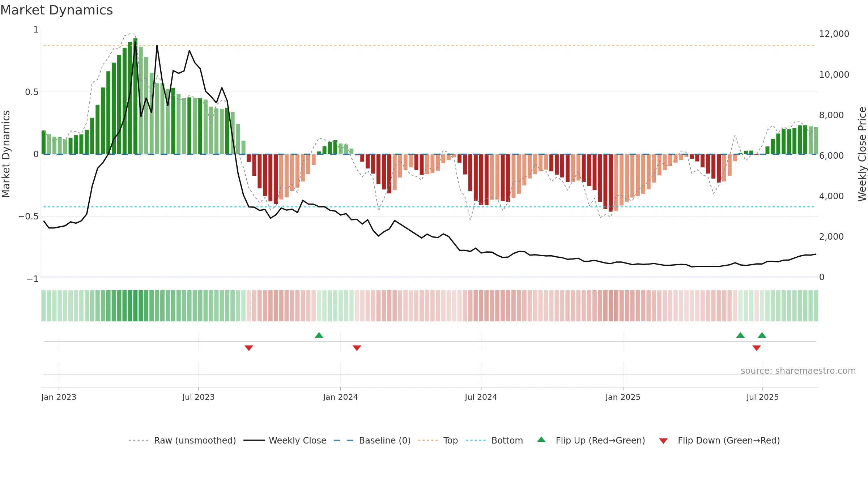Click the Market Dynamics y-axis title
Screen dimensions: 868x488
click(x=6, y=154)
